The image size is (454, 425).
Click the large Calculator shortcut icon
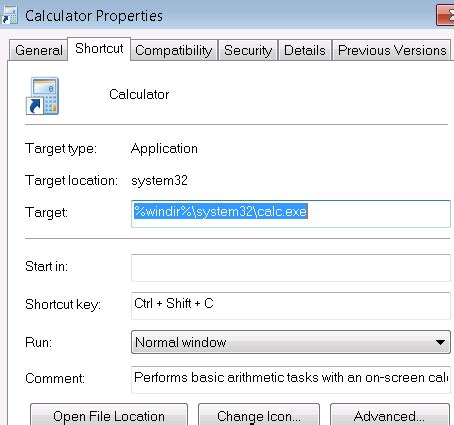click(x=42, y=96)
